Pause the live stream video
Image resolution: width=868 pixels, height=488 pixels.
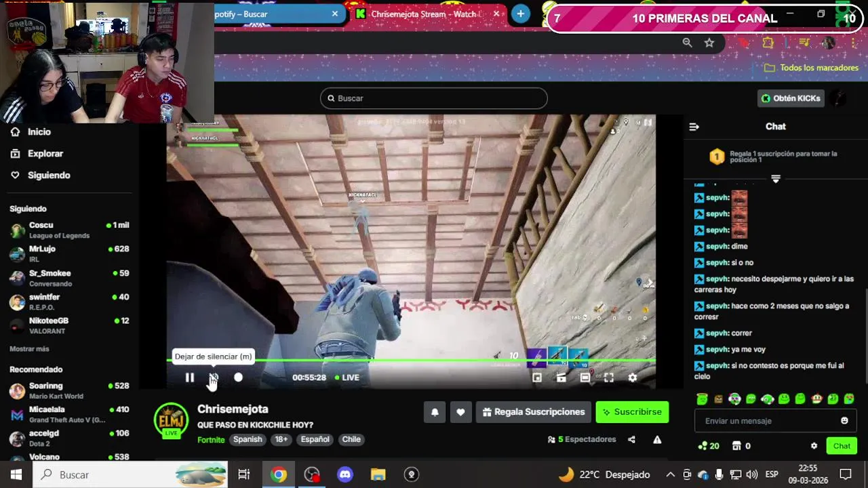pyautogui.click(x=190, y=378)
